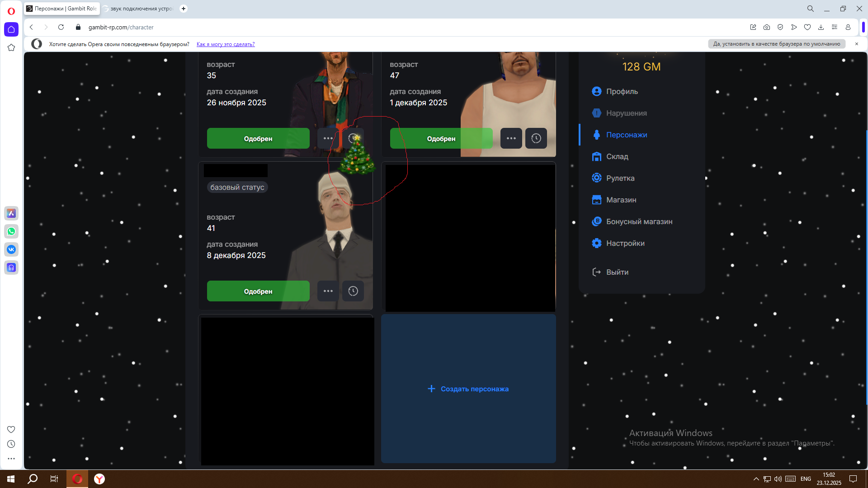The height and width of the screenshot is (488, 868).
Task: Open the Профиль sidebar item
Action: (622, 91)
